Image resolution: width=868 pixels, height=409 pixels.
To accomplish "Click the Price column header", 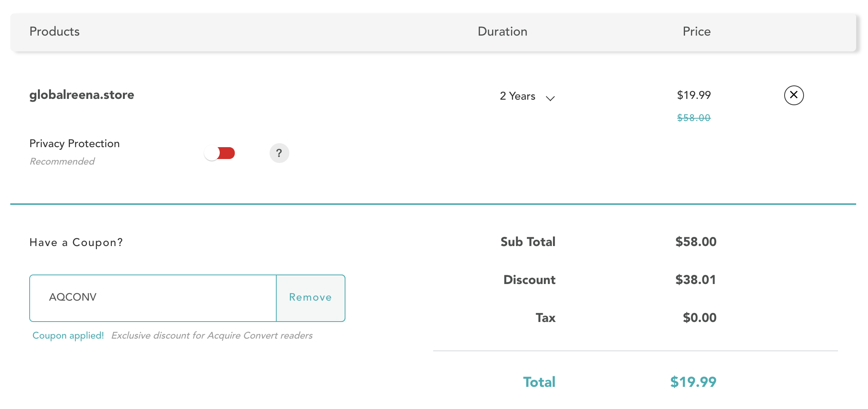I will pos(696,32).
